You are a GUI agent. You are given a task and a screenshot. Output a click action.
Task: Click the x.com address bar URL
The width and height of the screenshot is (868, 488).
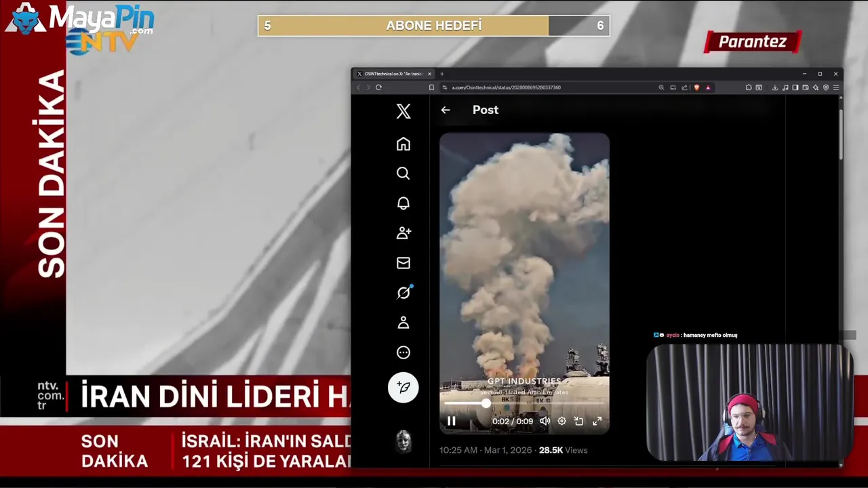tap(506, 87)
